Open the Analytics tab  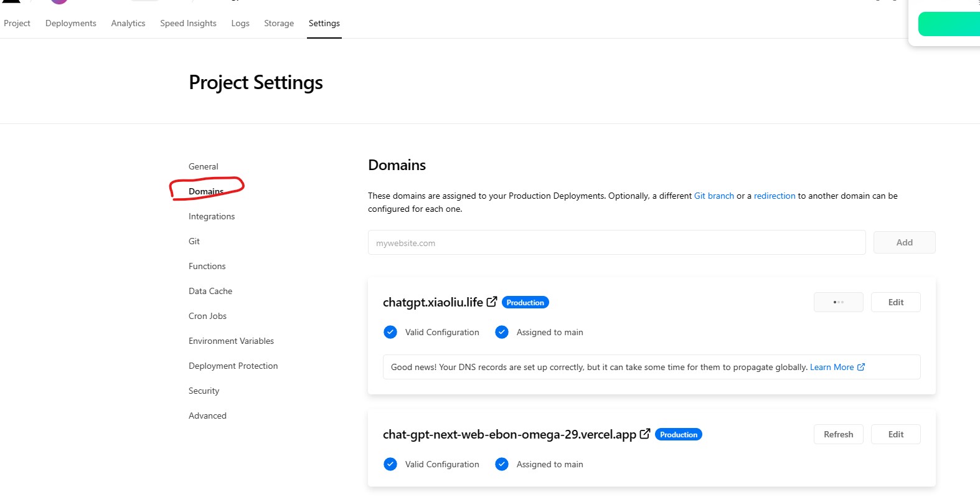click(128, 23)
